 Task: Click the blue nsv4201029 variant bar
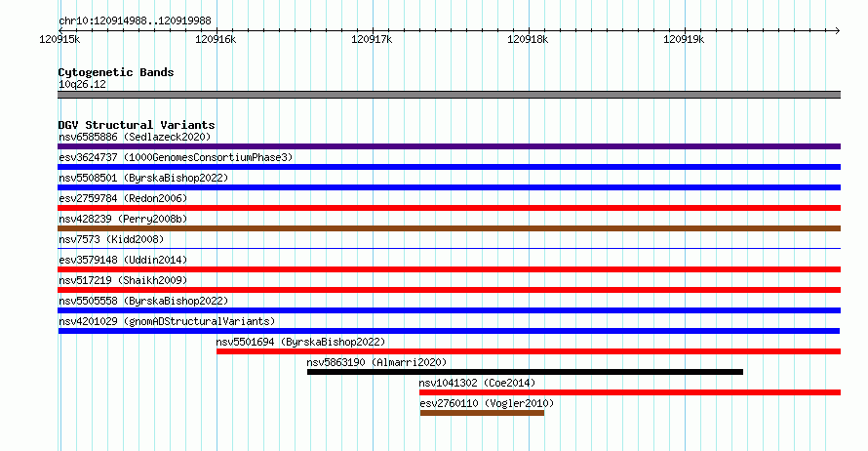449,331
